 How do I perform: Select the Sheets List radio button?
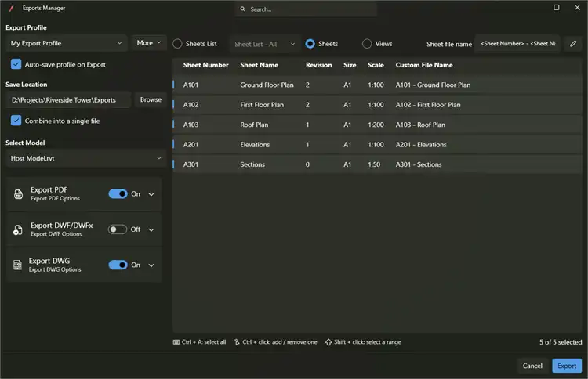tap(177, 44)
